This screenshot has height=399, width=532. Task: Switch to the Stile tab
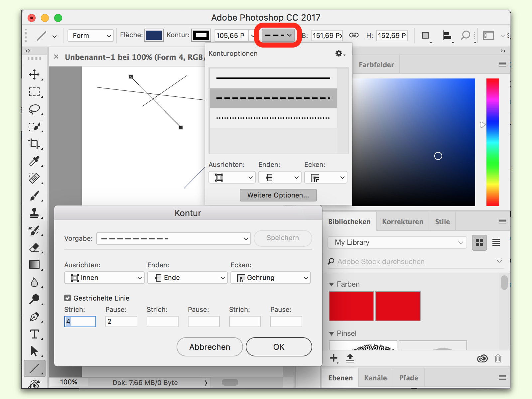(x=442, y=222)
